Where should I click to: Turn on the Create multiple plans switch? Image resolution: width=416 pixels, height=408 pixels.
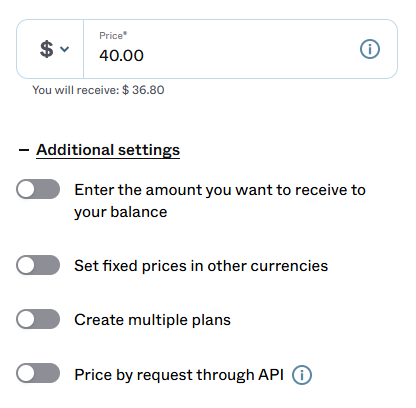38,319
